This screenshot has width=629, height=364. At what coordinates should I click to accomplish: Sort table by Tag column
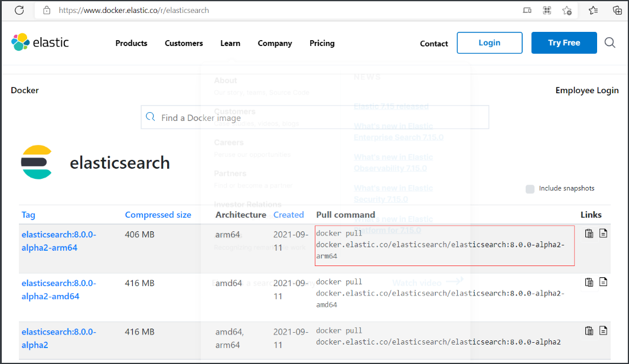point(28,215)
